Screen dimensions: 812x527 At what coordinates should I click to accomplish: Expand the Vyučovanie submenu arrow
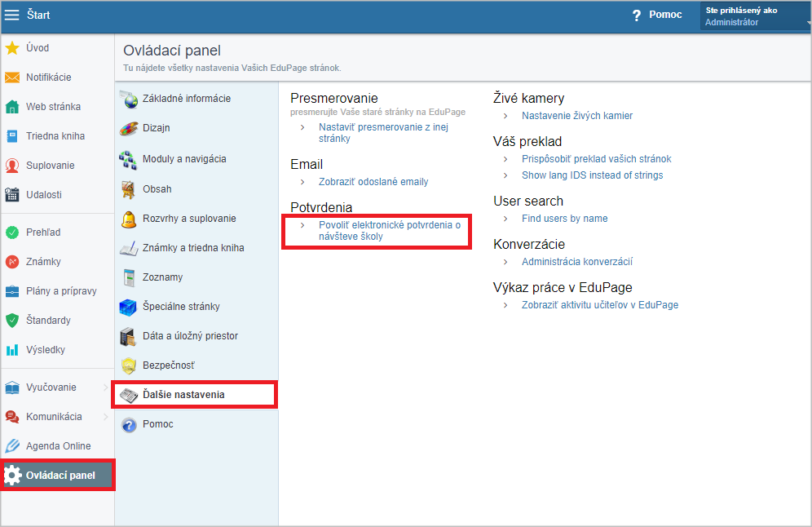(x=106, y=387)
